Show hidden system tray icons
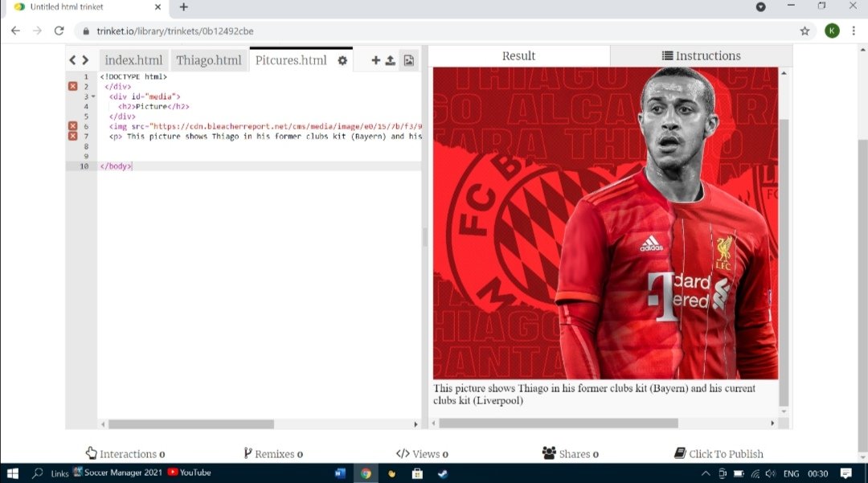868x483 pixels. (706, 473)
